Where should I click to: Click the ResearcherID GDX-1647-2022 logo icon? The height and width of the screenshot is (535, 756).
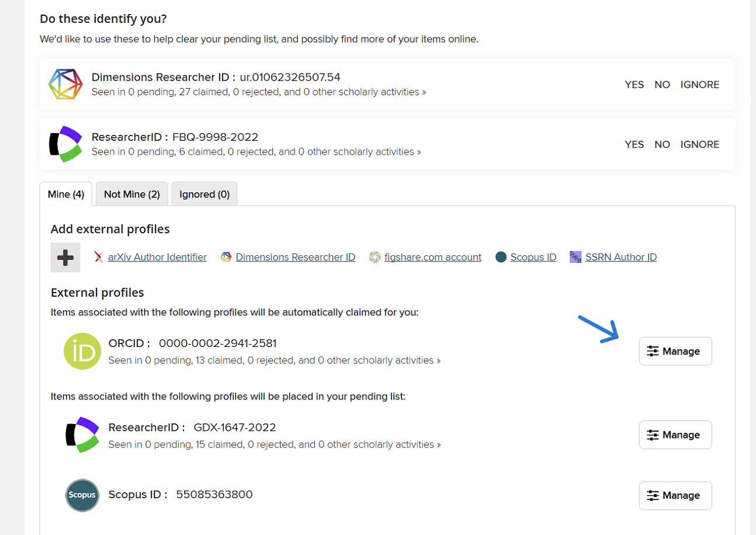pos(82,435)
